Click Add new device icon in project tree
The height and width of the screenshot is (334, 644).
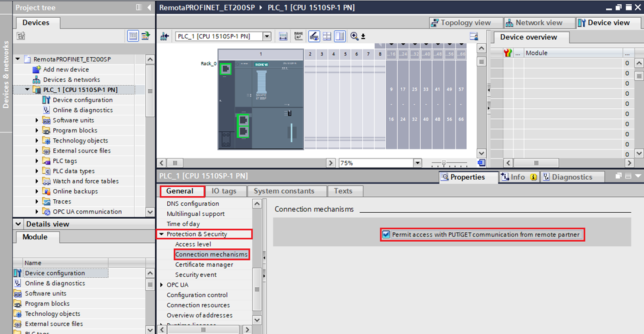pyautogui.click(x=37, y=70)
